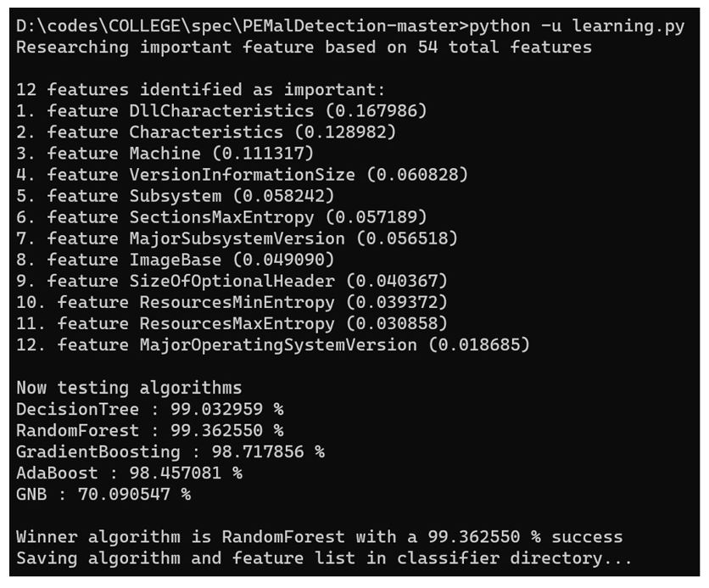The height and width of the screenshot is (588, 709).
Task: Click the python -u learning.py command text
Action: pyautogui.click(x=577, y=26)
